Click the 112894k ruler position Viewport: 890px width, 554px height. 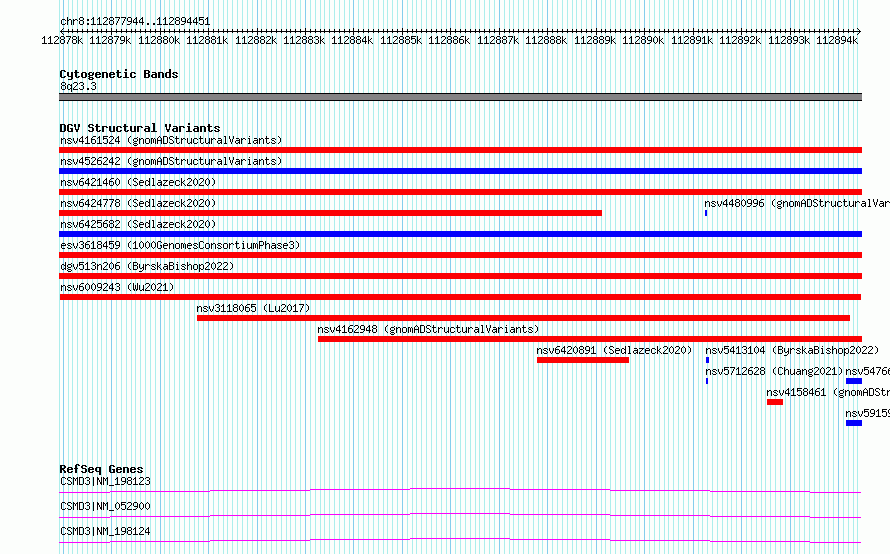[x=837, y=40]
